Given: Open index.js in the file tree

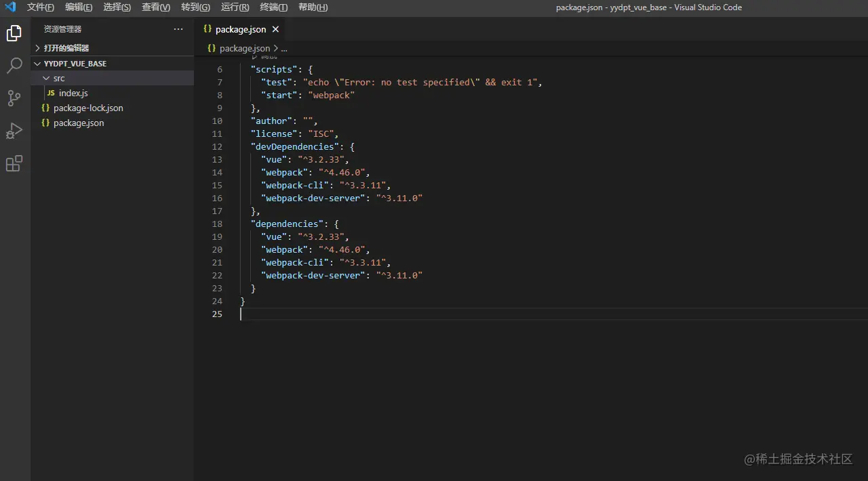Looking at the screenshot, I should pos(73,93).
